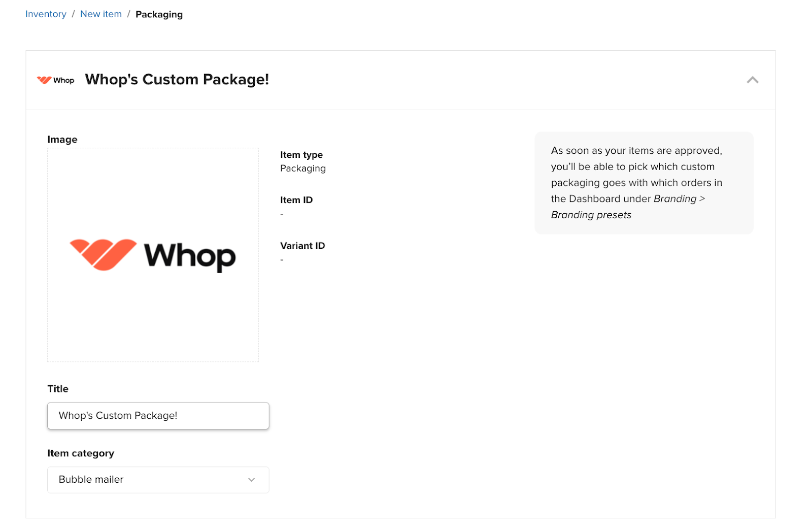Navigate to Inventory via the breadcrumb
This screenshot has height=532, width=812.
tap(45, 14)
